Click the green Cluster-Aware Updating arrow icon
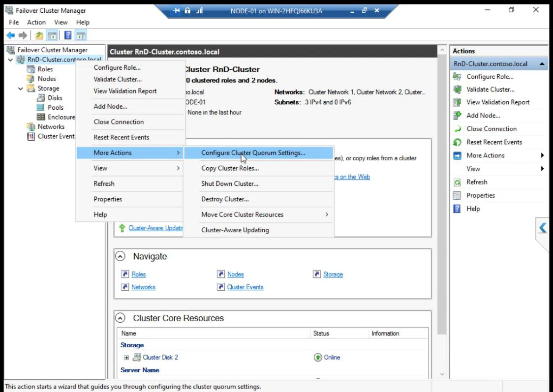553x392 pixels. pyautogui.click(x=122, y=228)
